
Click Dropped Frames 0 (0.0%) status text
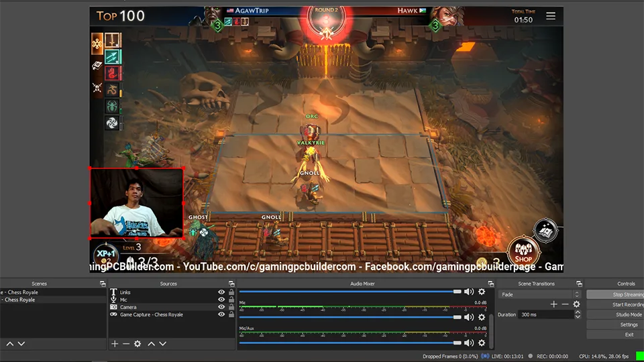pyautogui.click(x=450, y=356)
